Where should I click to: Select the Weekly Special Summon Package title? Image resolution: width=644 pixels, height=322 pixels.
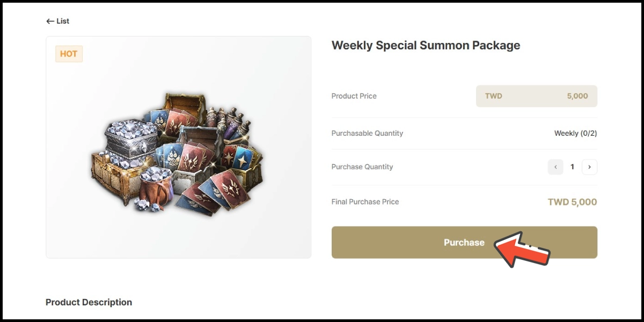pos(426,46)
